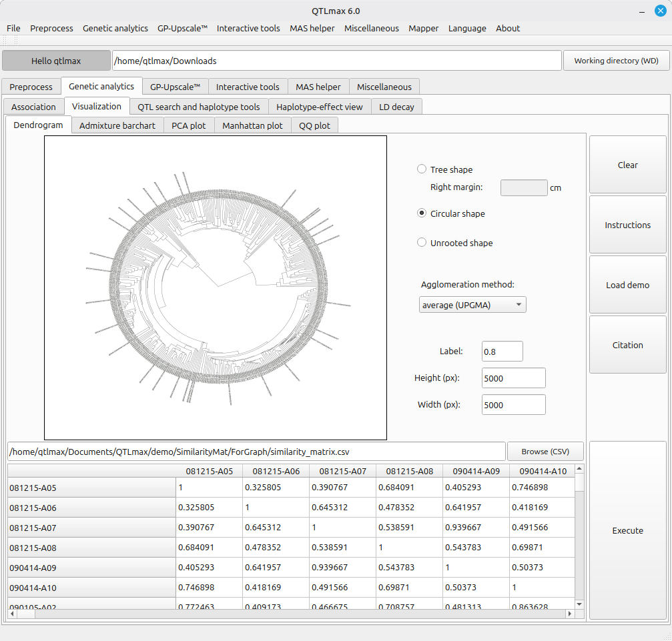
Task: Open the Citation button
Action: (x=627, y=345)
